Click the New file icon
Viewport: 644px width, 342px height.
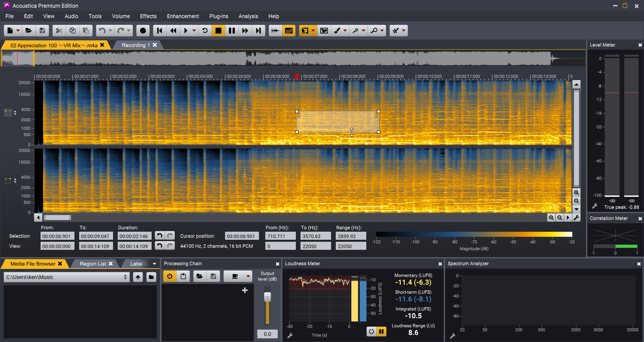point(10,31)
